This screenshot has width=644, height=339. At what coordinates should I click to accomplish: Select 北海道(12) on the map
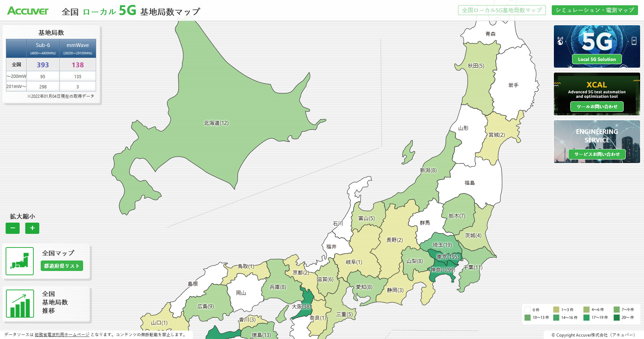point(216,123)
